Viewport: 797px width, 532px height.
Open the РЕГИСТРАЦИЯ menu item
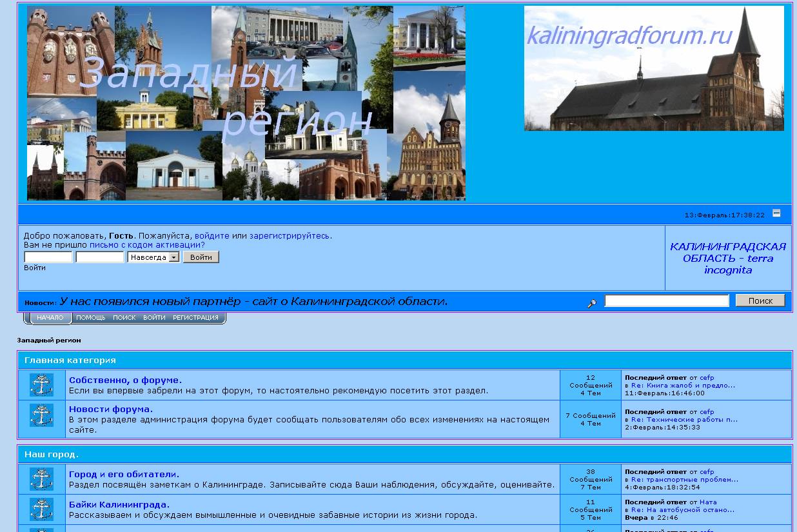[195, 317]
